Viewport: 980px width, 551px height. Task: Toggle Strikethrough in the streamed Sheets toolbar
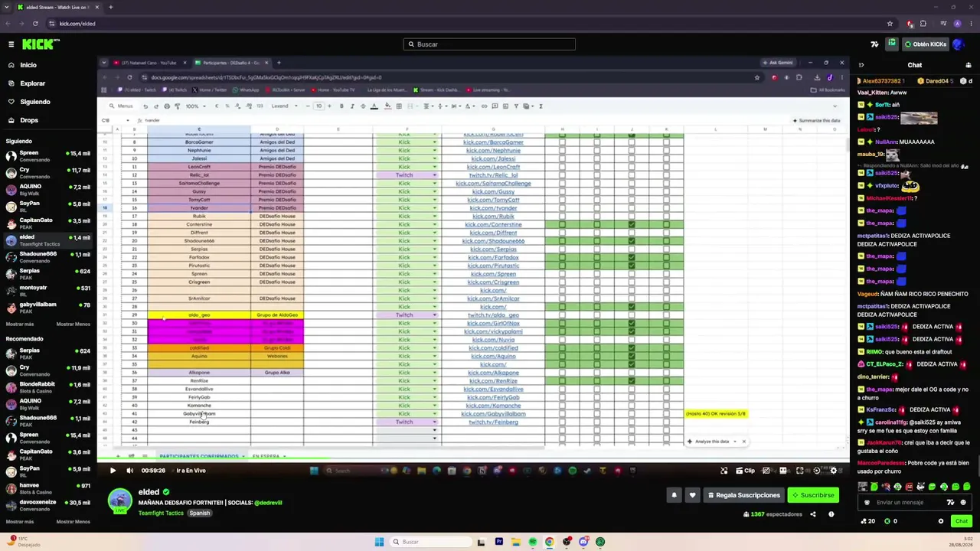(x=362, y=106)
